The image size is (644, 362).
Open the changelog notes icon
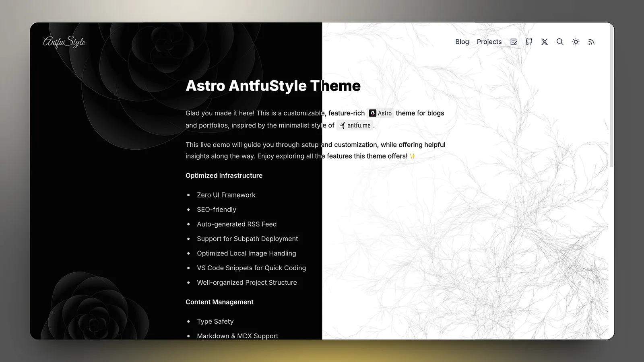(514, 42)
